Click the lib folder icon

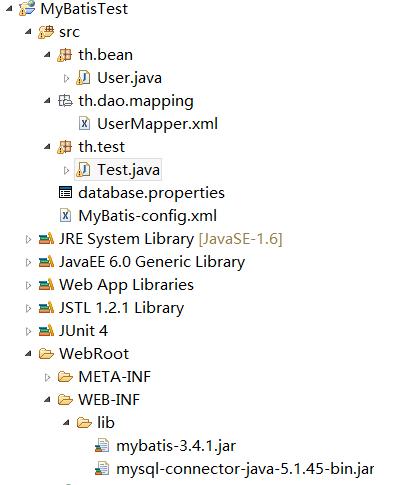click(x=84, y=423)
